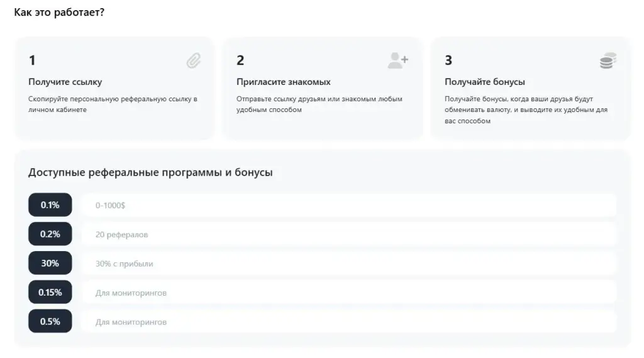The height and width of the screenshot is (358, 644).
Task: Click the '20 рефералов' program row
Action: [x=348, y=234]
